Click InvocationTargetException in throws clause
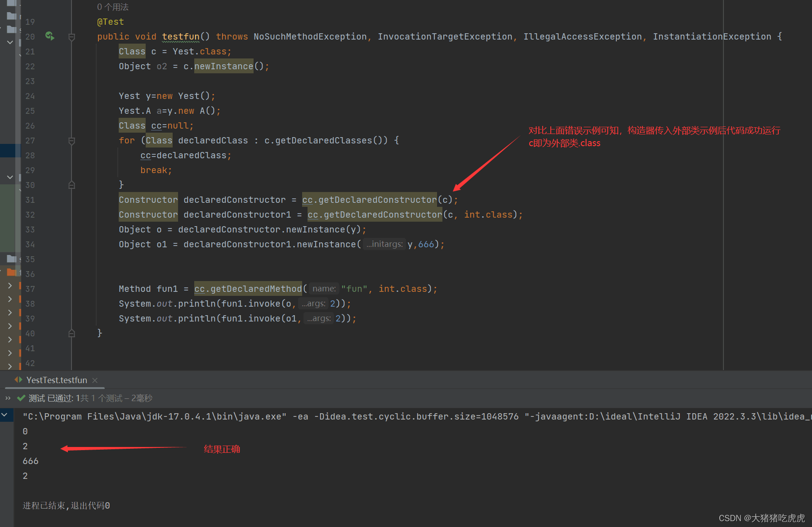This screenshot has height=527, width=812. click(x=445, y=36)
